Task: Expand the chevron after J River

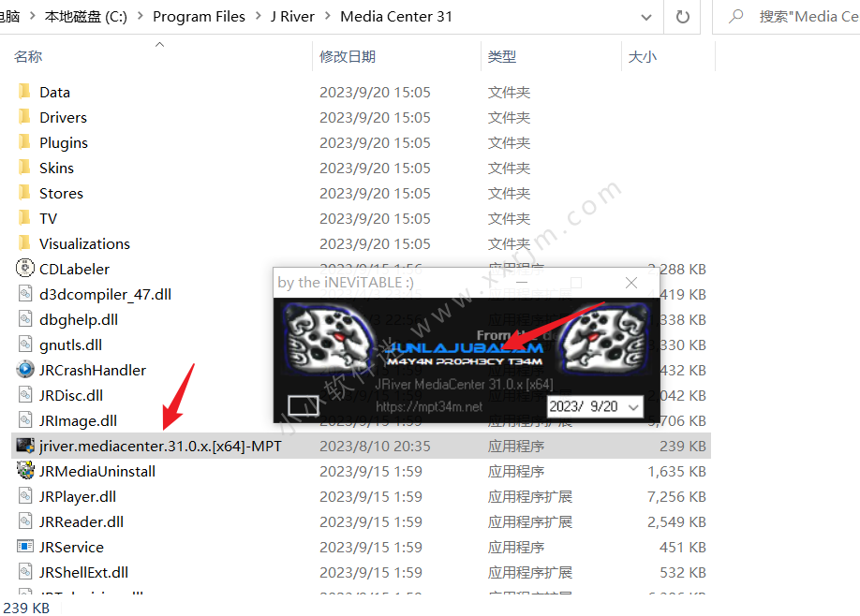Action: [328, 17]
